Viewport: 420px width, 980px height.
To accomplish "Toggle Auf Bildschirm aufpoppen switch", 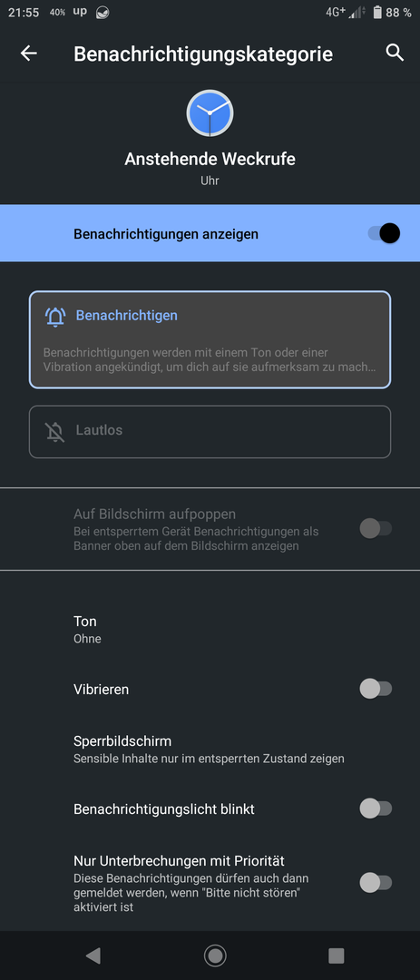I will tap(376, 529).
